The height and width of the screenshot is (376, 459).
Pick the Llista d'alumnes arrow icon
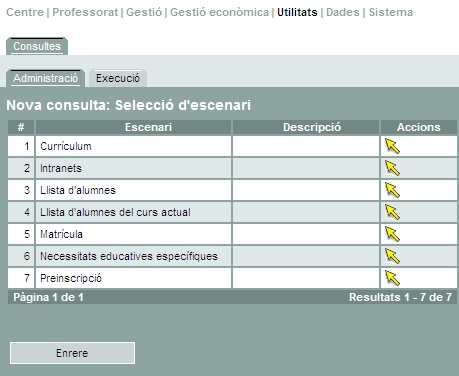pyautogui.click(x=392, y=190)
